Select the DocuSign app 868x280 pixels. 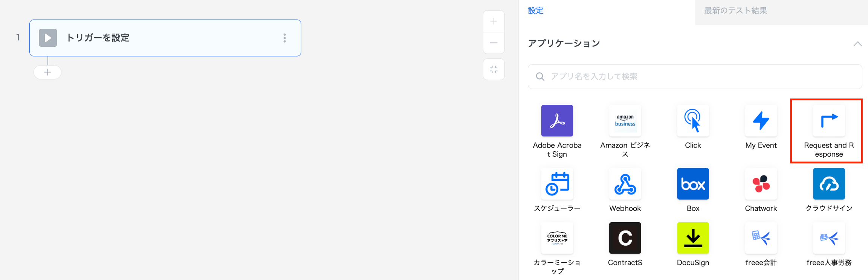692,238
